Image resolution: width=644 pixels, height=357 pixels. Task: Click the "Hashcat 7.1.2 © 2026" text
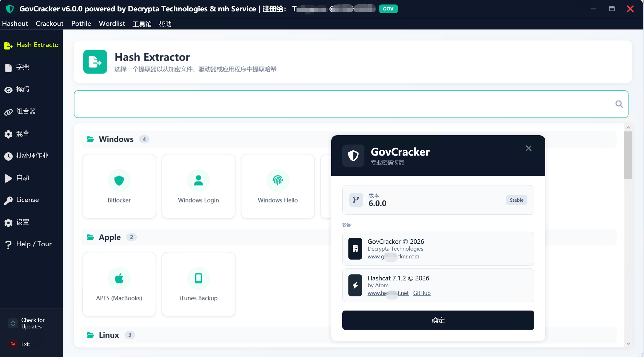pyautogui.click(x=398, y=278)
